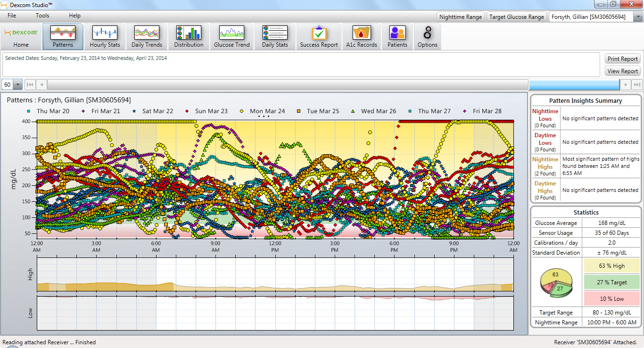Click the View Report button
Screen dimensions: 644x348
coord(622,71)
